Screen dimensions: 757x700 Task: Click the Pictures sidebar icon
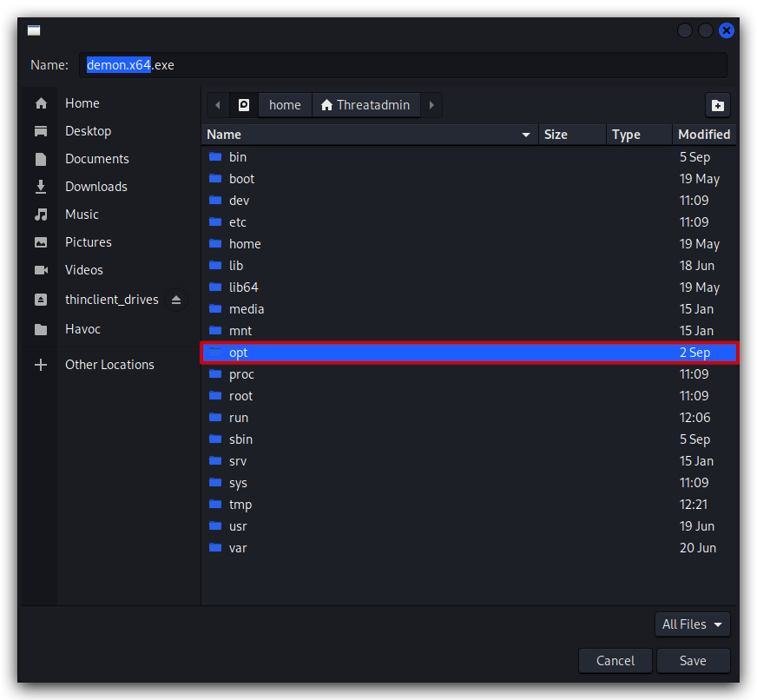[x=41, y=242]
